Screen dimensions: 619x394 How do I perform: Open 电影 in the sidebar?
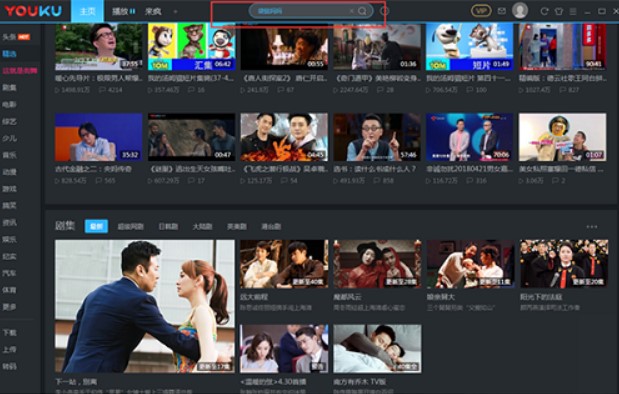point(9,105)
